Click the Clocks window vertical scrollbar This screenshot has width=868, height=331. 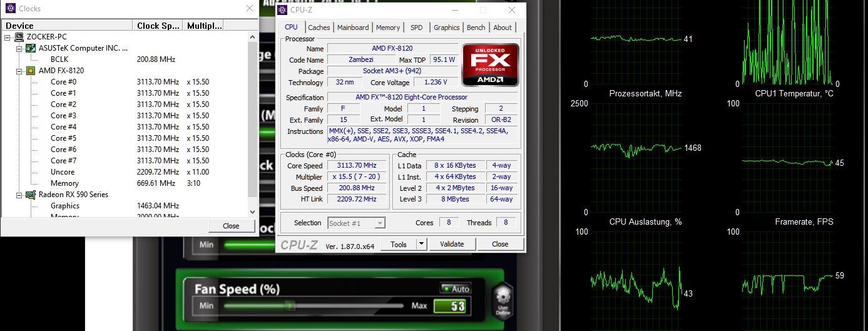pyautogui.click(x=253, y=124)
